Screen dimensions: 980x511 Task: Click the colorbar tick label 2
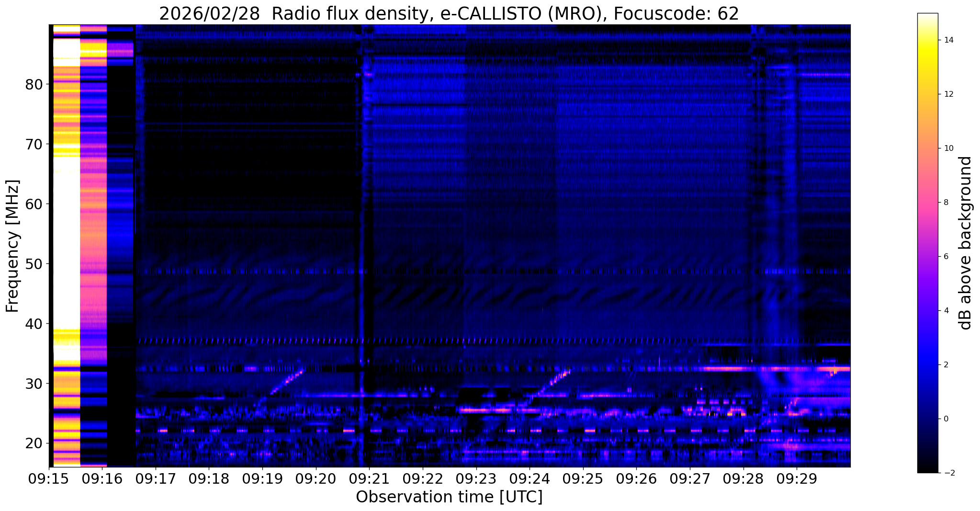945,365
